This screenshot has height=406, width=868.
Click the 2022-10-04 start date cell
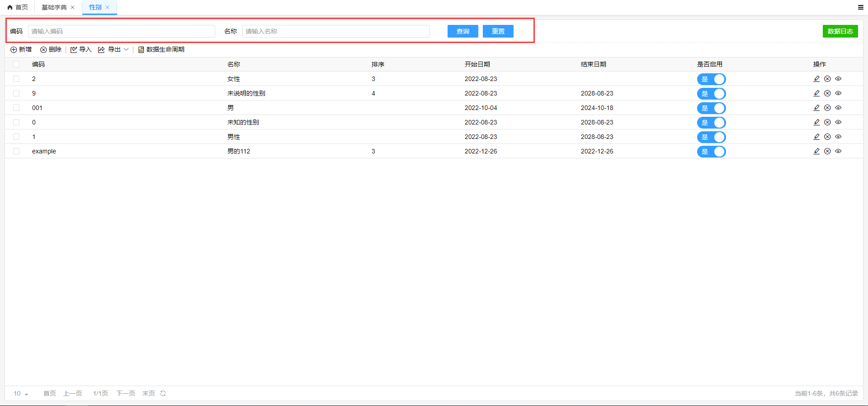pyautogui.click(x=481, y=108)
